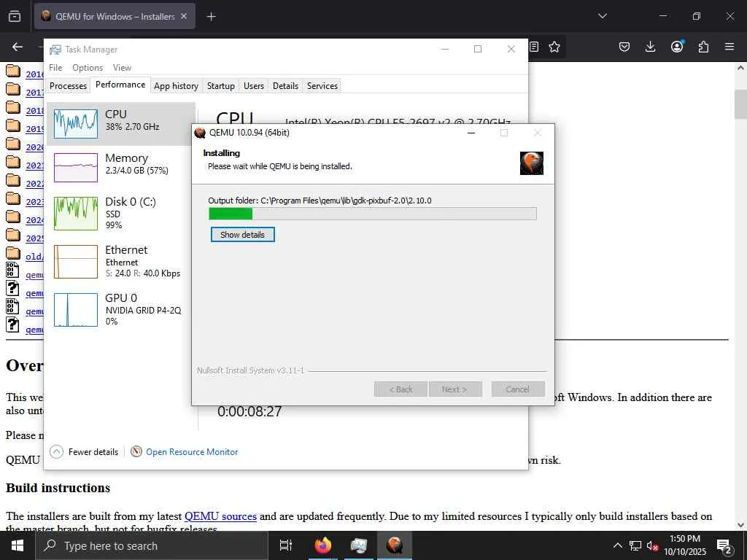Open notification center icon
Image resolution: width=747 pixels, height=560 pixels.
coord(724,546)
